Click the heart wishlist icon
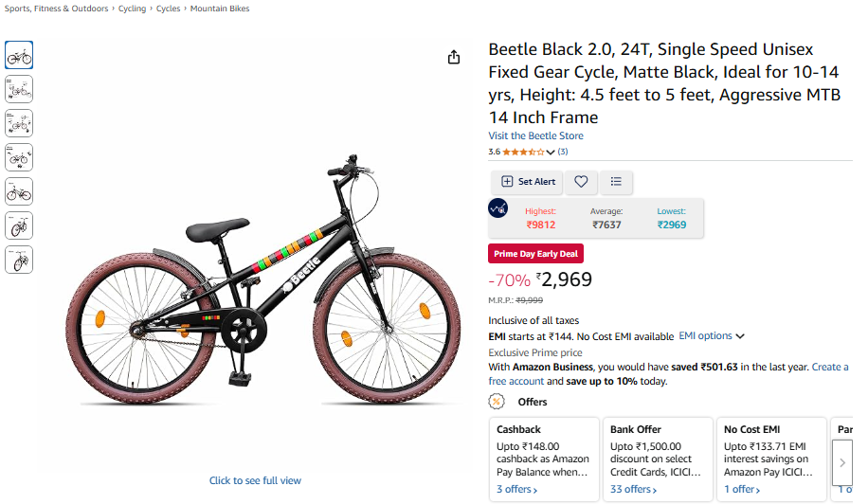 click(581, 181)
